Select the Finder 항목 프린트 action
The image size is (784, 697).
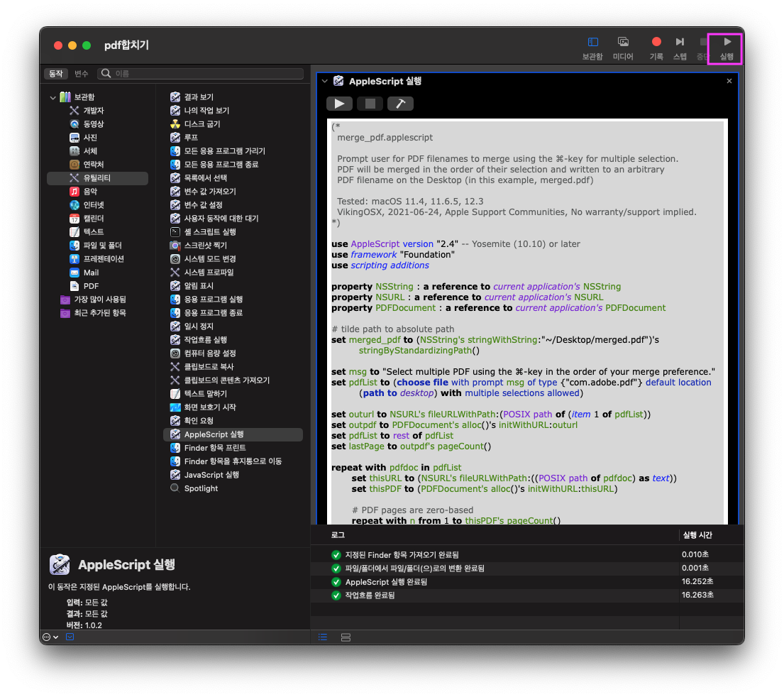215,449
